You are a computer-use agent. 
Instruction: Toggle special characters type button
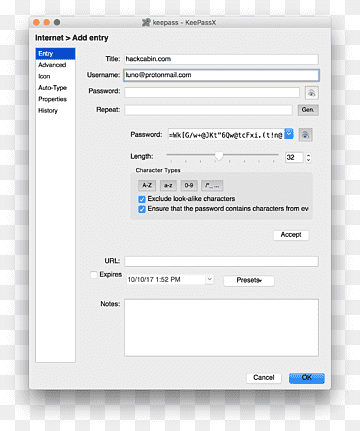(x=212, y=185)
